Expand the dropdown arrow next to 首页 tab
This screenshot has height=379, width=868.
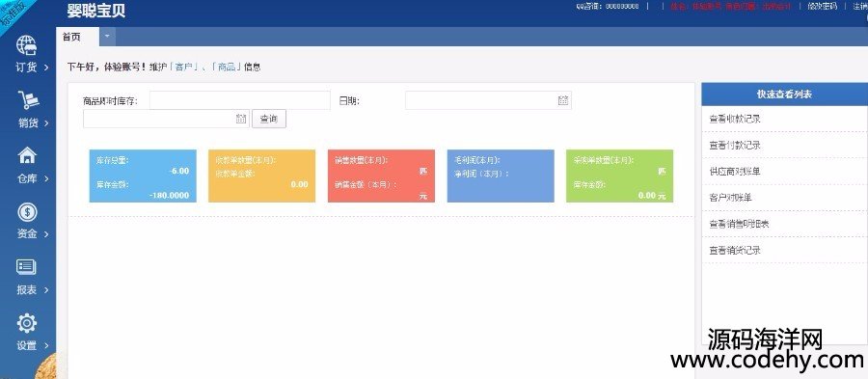point(107,37)
